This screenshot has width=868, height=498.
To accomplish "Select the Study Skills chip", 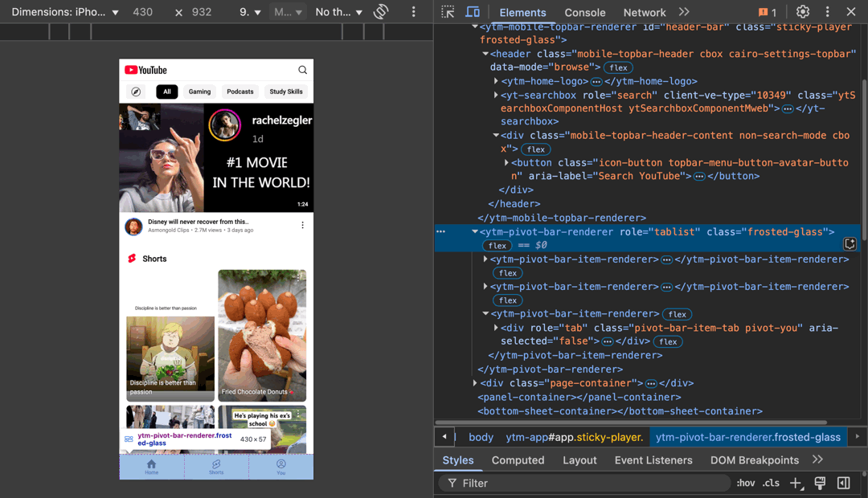I will [286, 92].
